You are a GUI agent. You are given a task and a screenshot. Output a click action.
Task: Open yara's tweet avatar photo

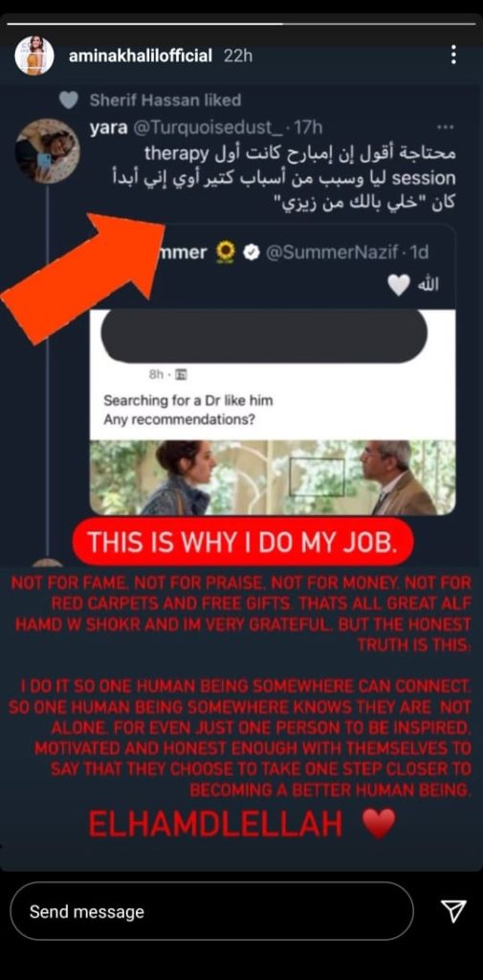(46, 150)
